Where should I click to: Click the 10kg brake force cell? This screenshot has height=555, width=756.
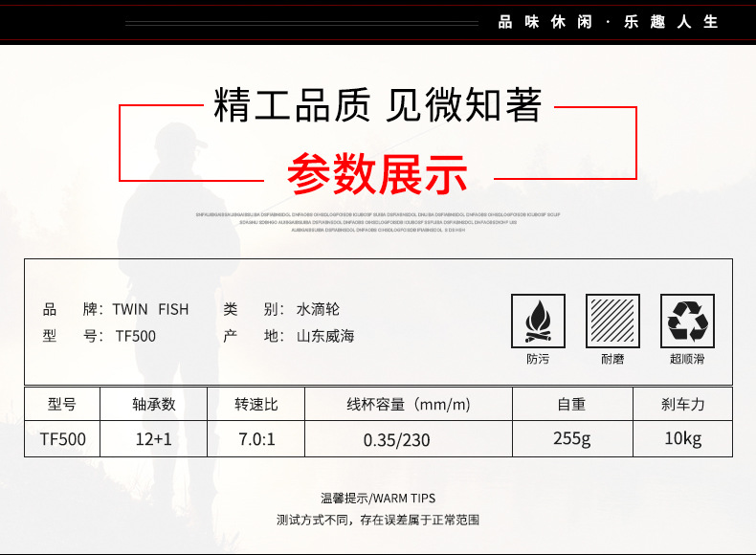682,439
